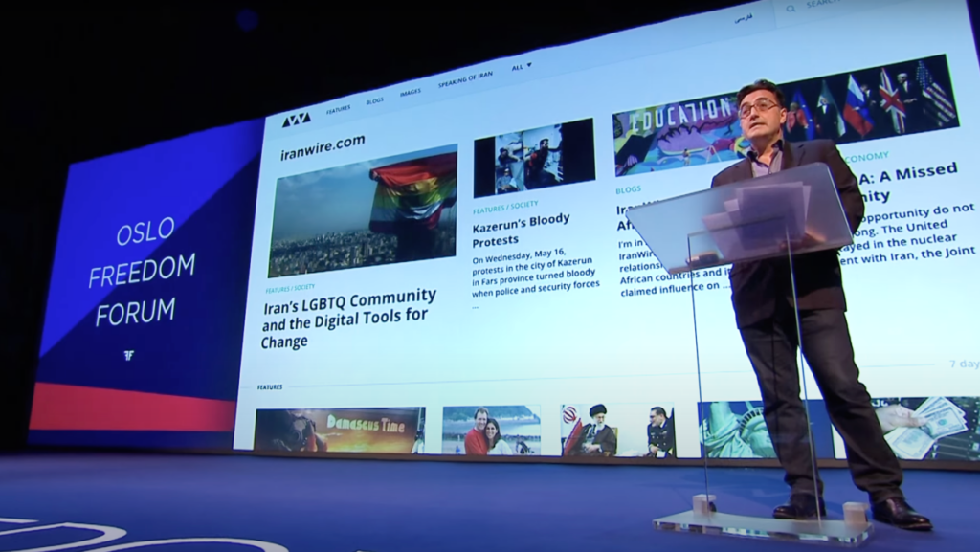Screen dimensions: 980x552
Task: Open the Kazerun protests thumbnail image
Action: [534, 157]
